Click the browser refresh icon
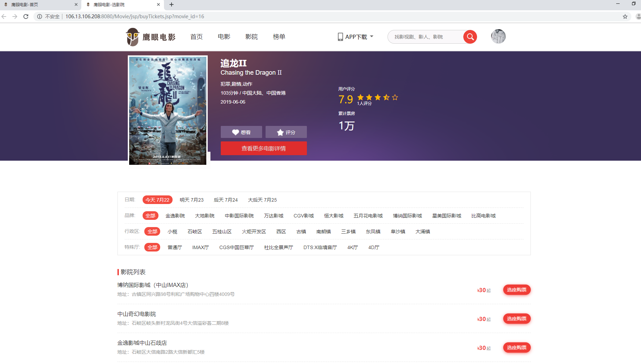Screen dimensions: 641x364 (x=26, y=16)
